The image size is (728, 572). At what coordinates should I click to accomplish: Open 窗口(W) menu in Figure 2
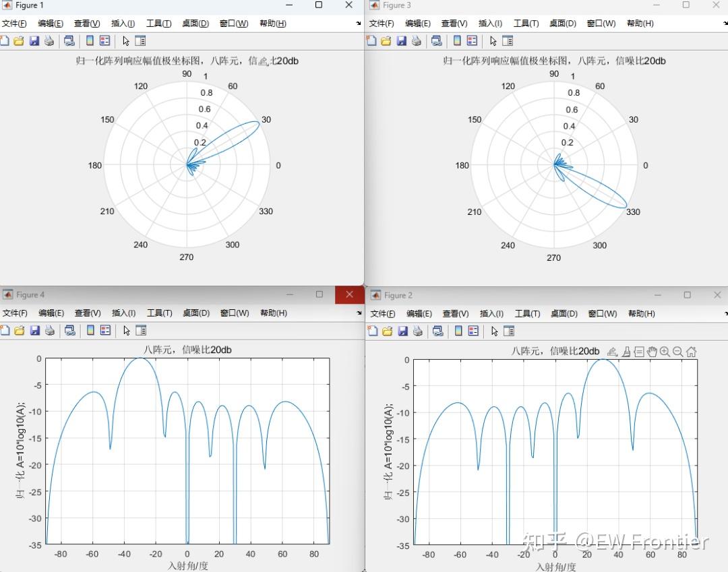tap(603, 314)
